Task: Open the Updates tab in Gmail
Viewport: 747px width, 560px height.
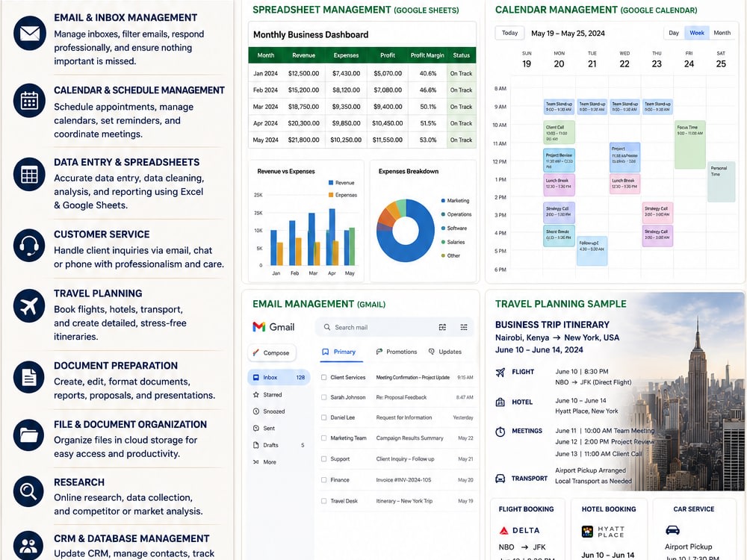Action: pyautogui.click(x=445, y=352)
